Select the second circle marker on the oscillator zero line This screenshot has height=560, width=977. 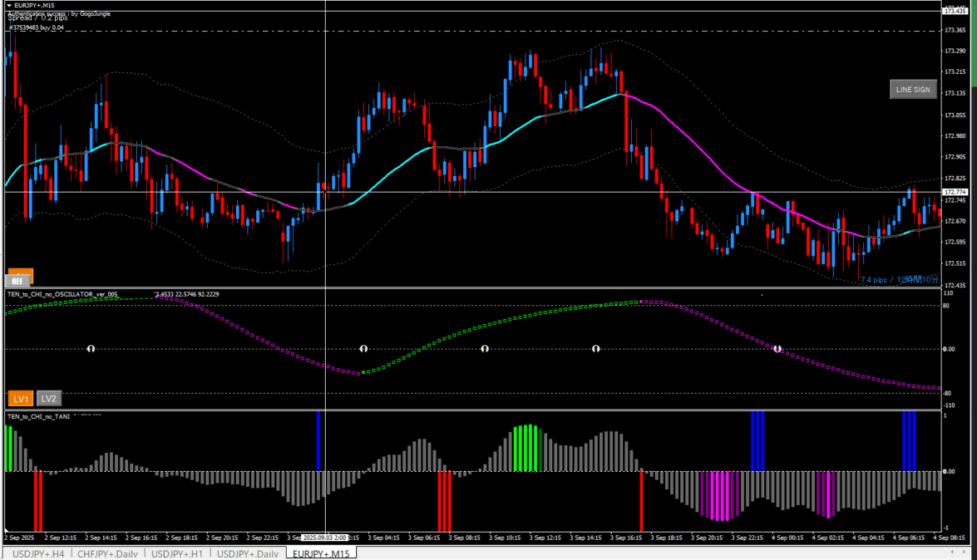363,349
